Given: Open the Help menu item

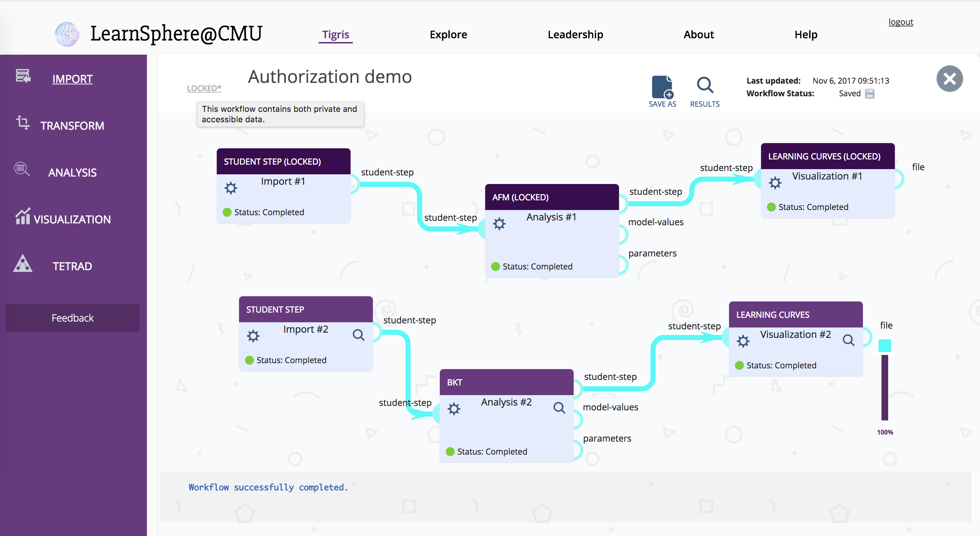Looking at the screenshot, I should point(806,35).
